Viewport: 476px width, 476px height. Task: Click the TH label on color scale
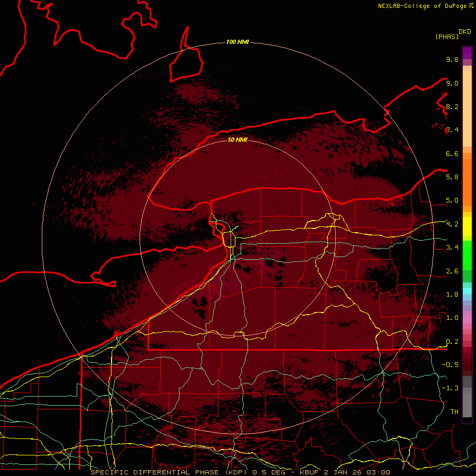coord(454,411)
